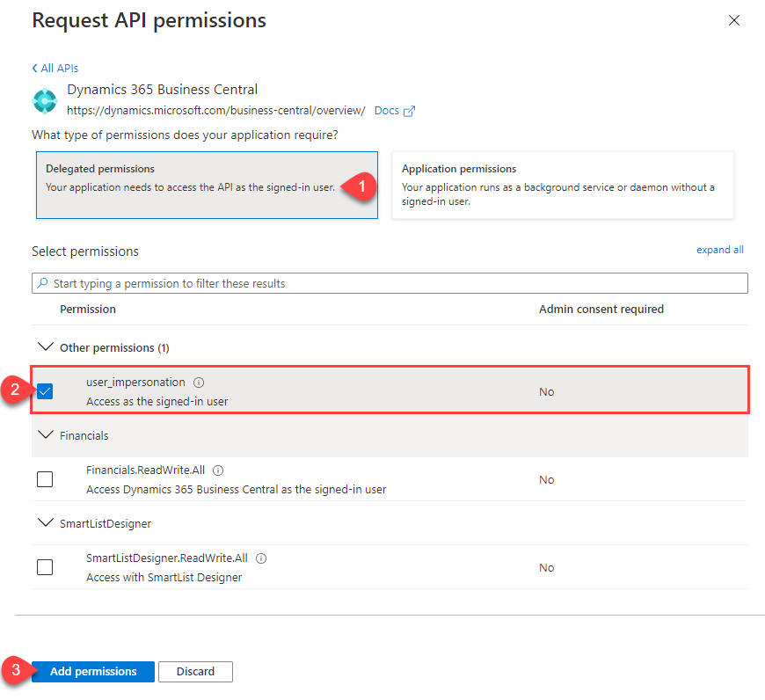Click the expand all link
Viewport: 765px width, 700px height.
[x=719, y=250]
